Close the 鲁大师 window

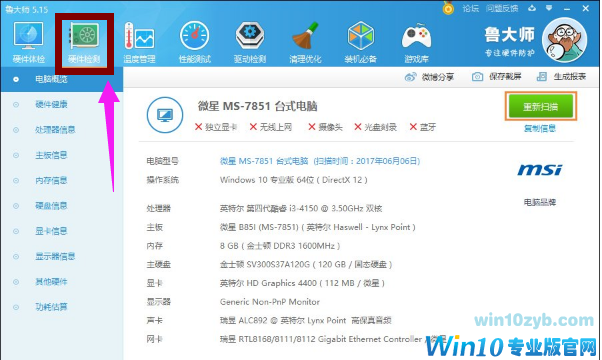tap(585, 8)
